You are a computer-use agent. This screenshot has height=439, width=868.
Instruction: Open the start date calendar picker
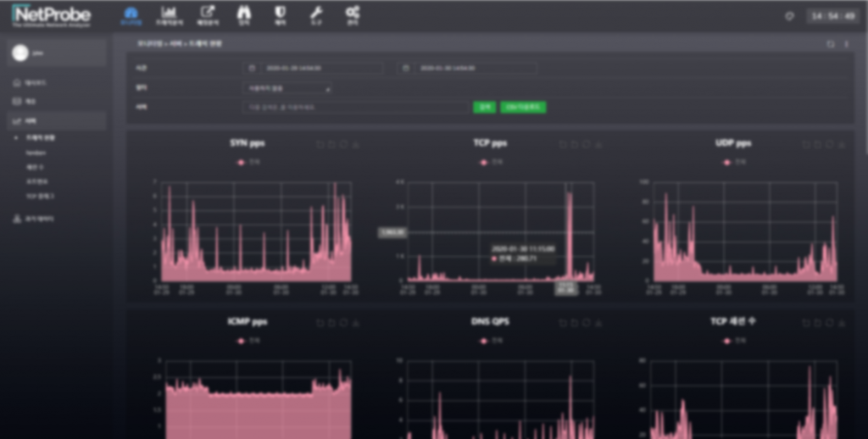pyautogui.click(x=252, y=68)
